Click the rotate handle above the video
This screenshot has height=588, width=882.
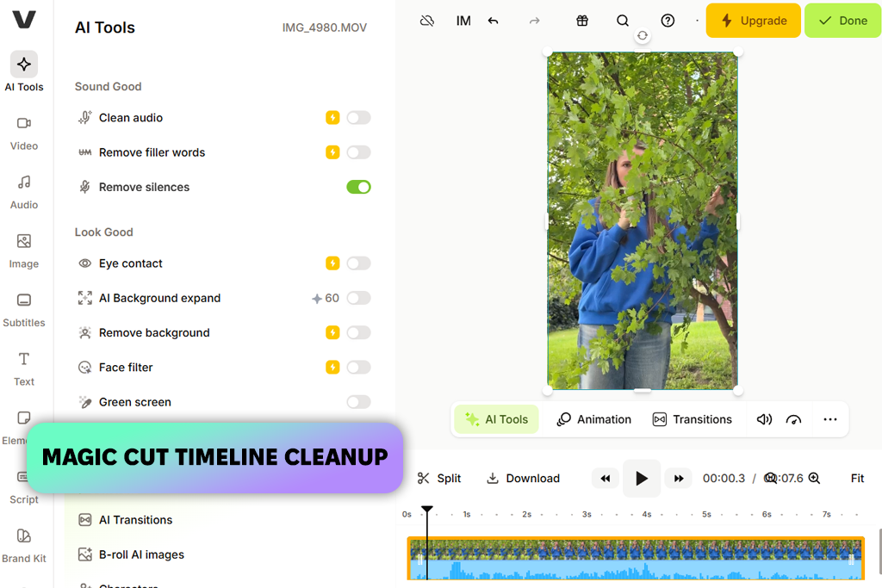[x=643, y=35]
